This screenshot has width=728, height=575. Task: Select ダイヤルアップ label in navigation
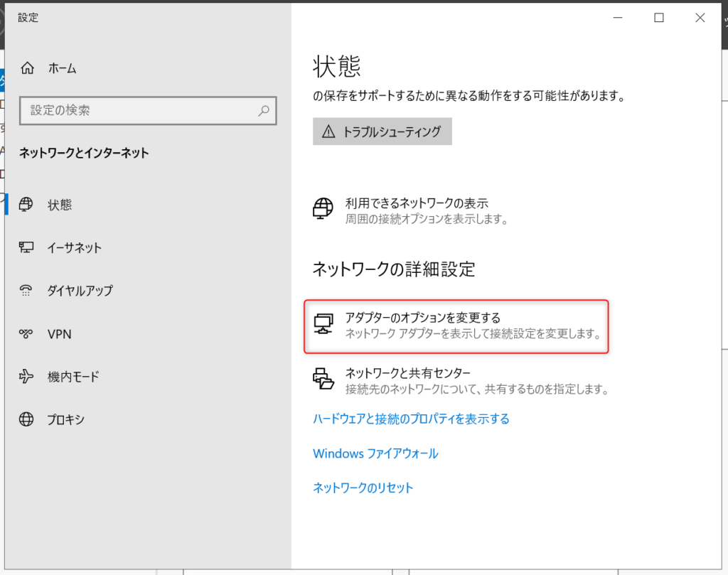tap(80, 290)
